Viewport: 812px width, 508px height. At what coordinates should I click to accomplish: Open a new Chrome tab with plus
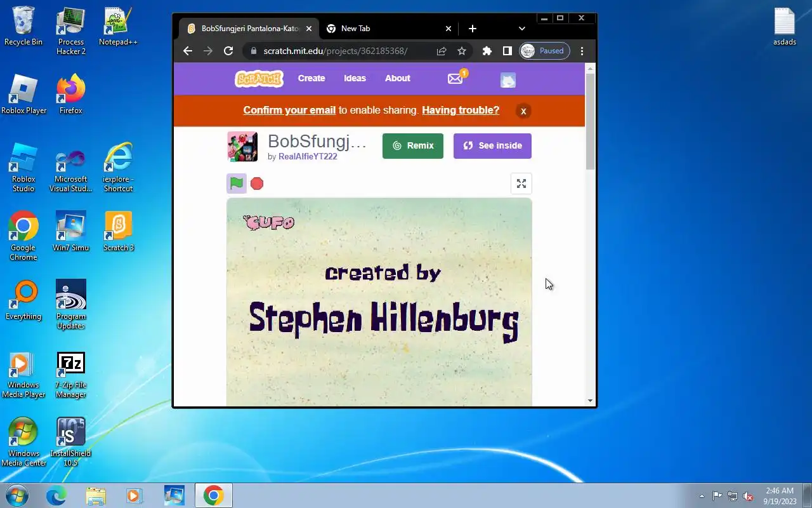[473, 29]
